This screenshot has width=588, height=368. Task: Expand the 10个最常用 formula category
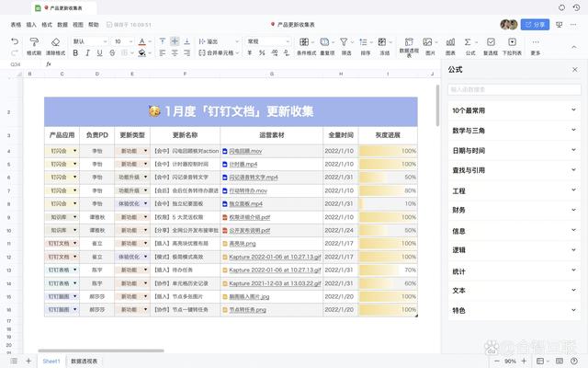coord(514,110)
